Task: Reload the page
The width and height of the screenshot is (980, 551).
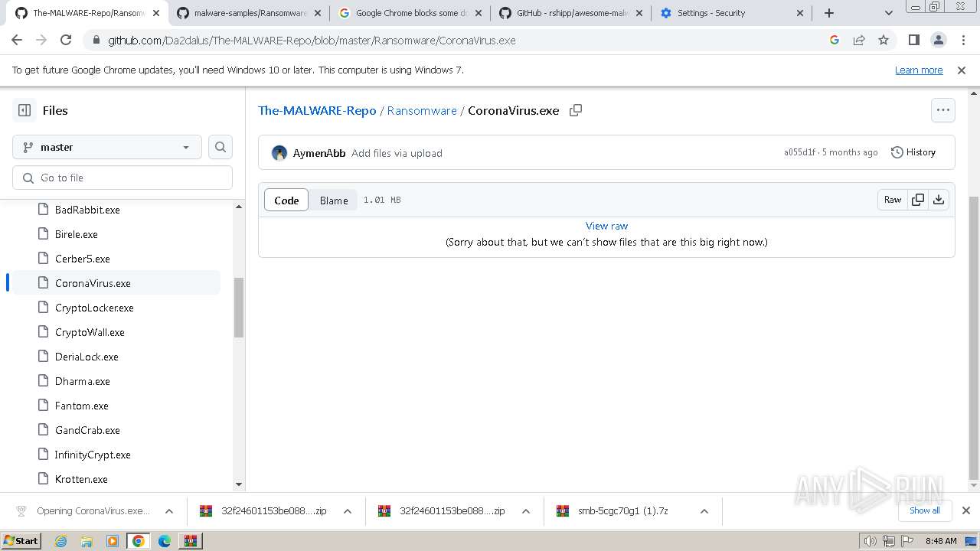Action: click(x=66, y=40)
